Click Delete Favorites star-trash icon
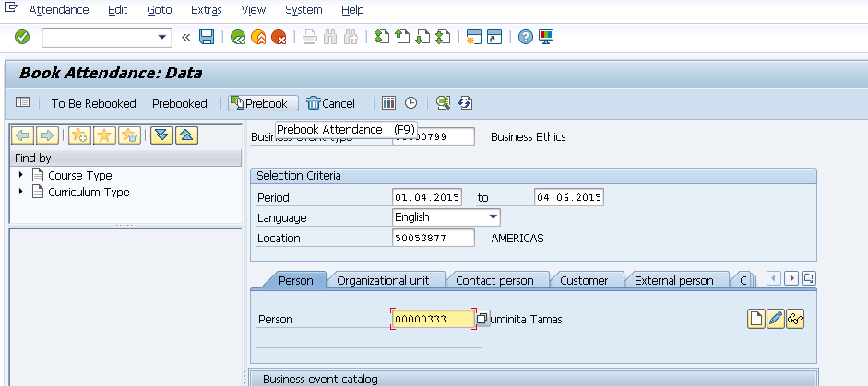Image resolution: width=868 pixels, height=386 pixels. [x=129, y=135]
